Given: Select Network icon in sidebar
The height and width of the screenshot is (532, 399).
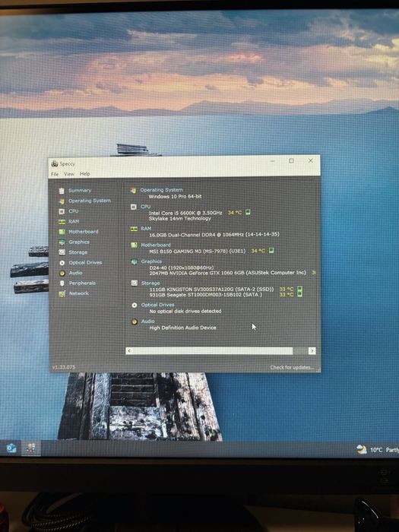Looking at the screenshot, I should tap(62, 294).
